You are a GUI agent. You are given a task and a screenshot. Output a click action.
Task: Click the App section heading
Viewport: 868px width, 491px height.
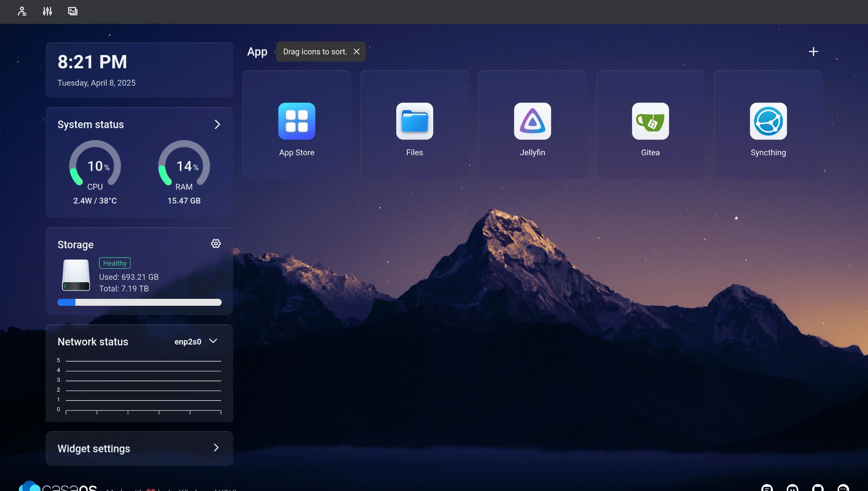tap(257, 52)
